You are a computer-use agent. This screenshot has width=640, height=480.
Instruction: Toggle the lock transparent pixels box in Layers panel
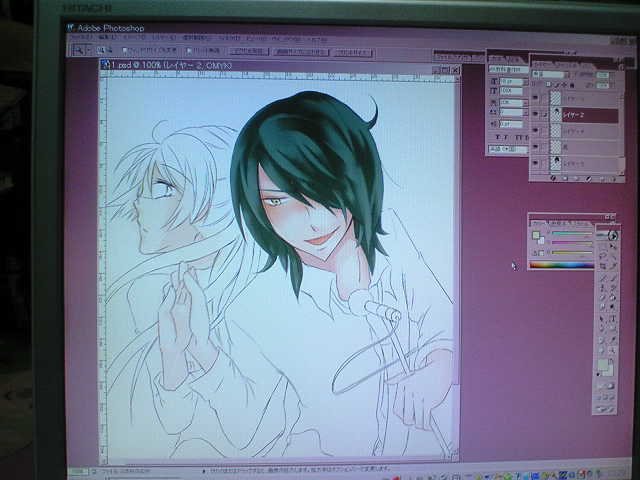(548, 84)
